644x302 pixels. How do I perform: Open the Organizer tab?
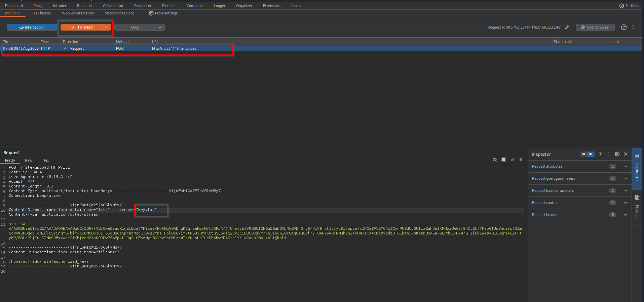click(244, 6)
